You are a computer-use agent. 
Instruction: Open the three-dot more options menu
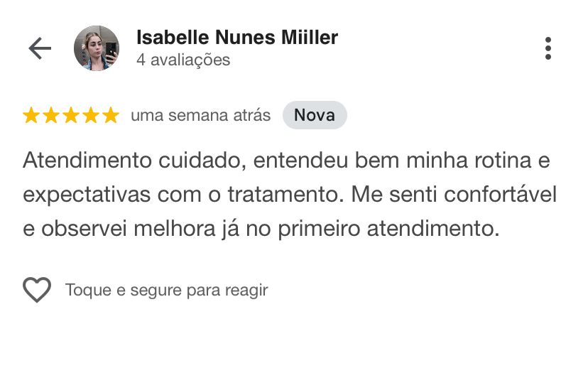click(x=548, y=48)
